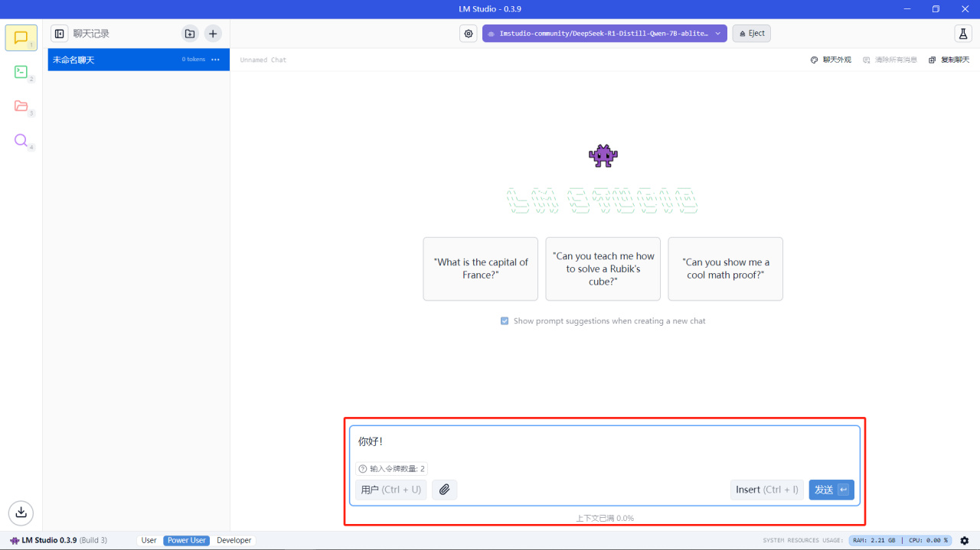The width and height of the screenshot is (980, 550).
Task: Start a new chat with plus icon
Action: 213,34
